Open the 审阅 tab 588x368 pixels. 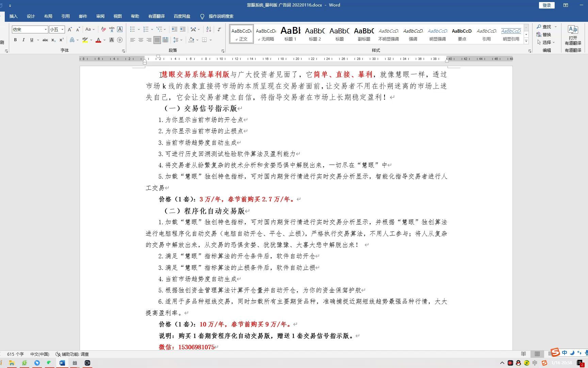[100, 16]
